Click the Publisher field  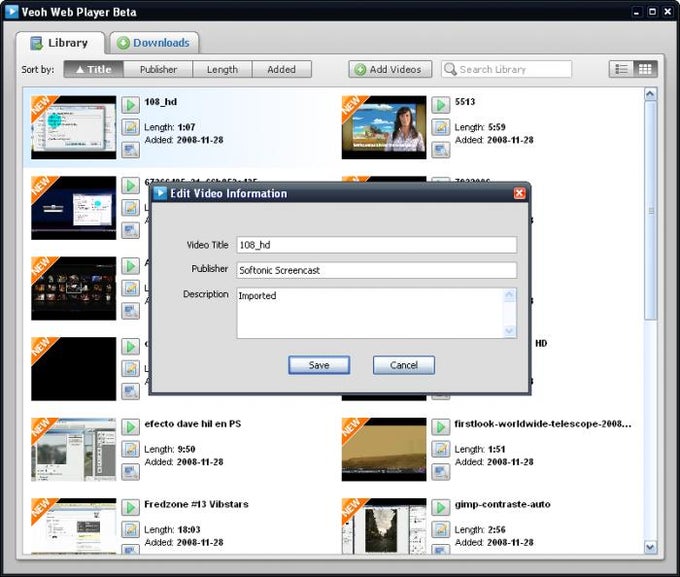(x=376, y=270)
